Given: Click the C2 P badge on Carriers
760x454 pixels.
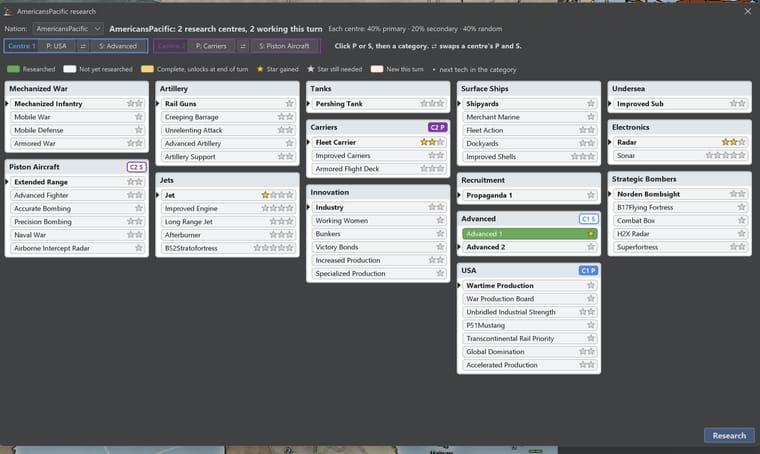Looking at the screenshot, I should click(x=437, y=127).
